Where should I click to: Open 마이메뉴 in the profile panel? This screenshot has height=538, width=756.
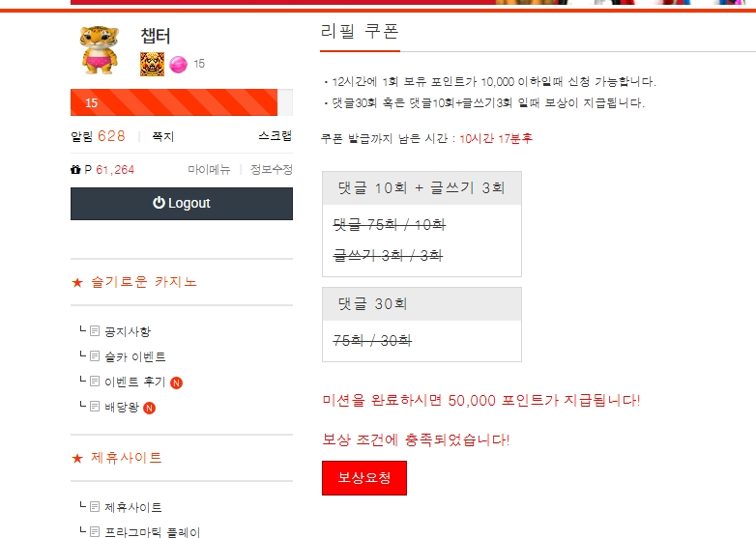click(209, 169)
